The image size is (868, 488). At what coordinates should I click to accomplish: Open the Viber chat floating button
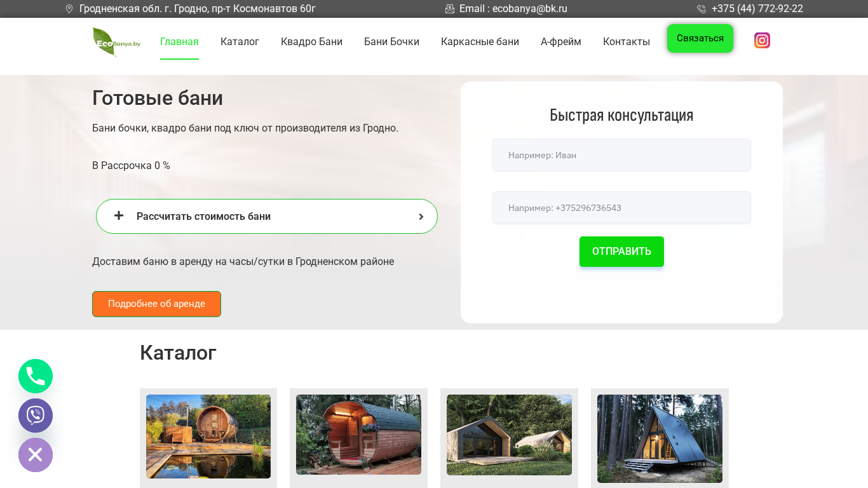point(36,416)
